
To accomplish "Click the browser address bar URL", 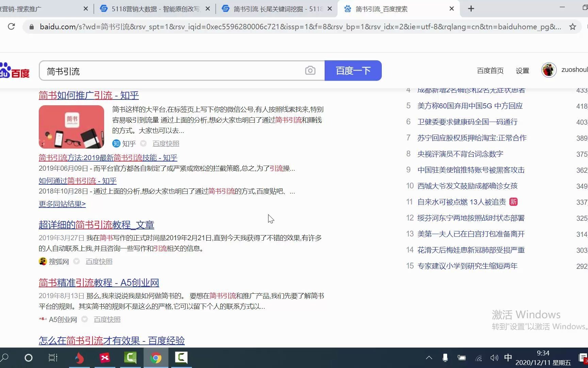I will tap(300, 27).
